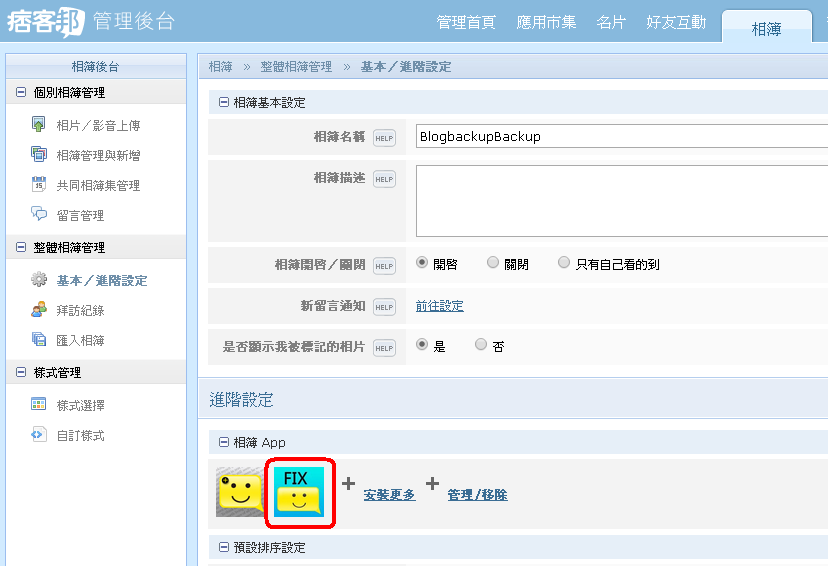
Task: Select 只有自己看的到 radio option
Action: coord(564,262)
